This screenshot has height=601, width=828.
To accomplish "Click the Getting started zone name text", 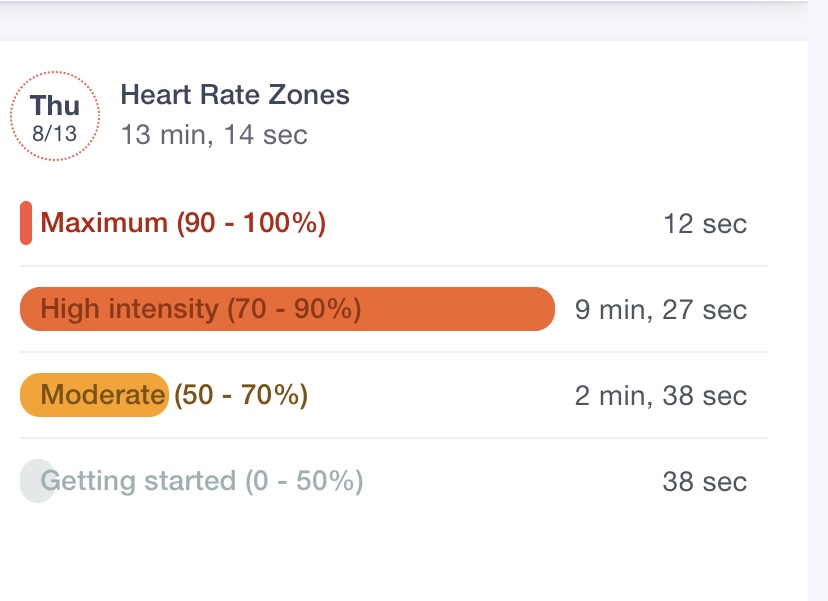I will (x=140, y=481).
